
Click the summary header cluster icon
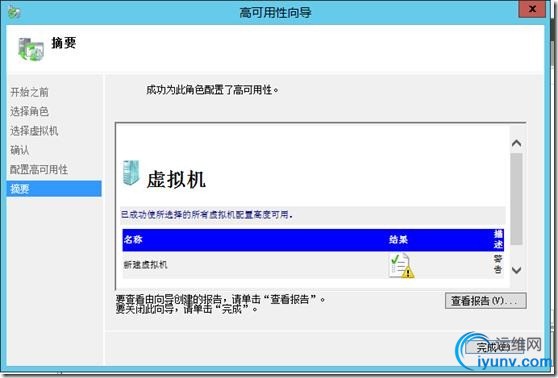[x=31, y=49]
